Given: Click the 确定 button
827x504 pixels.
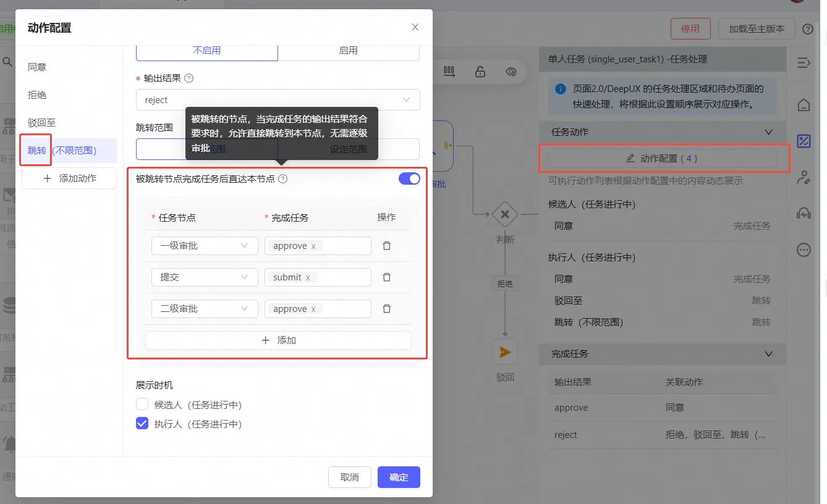Looking at the screenshot, I should tap(399, 477).
